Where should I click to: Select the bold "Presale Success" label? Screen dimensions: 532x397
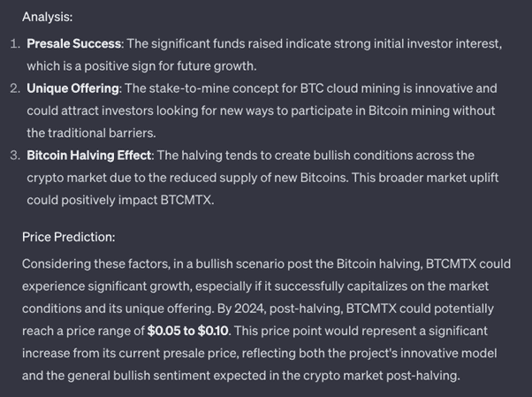click(x=74, y=43)
